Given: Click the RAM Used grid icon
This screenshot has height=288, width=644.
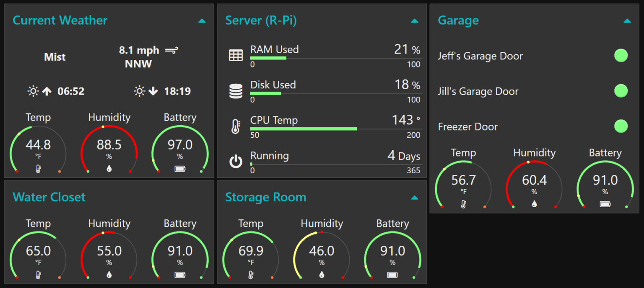Looking at the screenshot, I should click(x=236, y=54).
